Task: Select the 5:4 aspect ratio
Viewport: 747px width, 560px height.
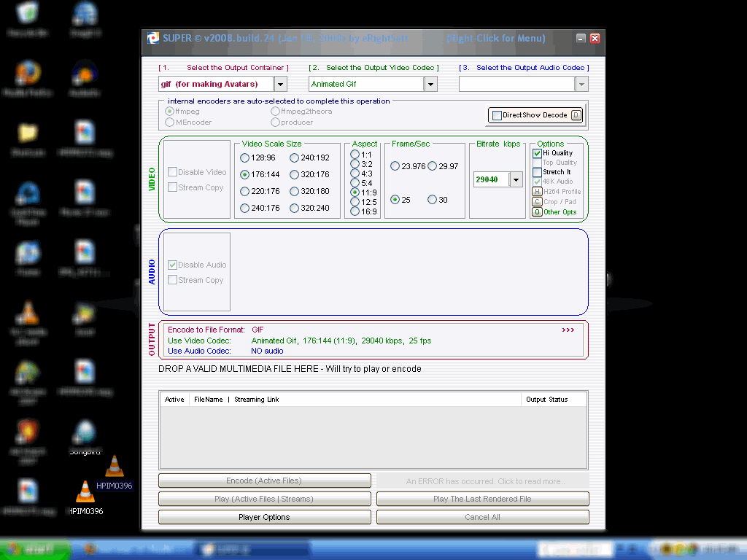Action: [355, 183]
